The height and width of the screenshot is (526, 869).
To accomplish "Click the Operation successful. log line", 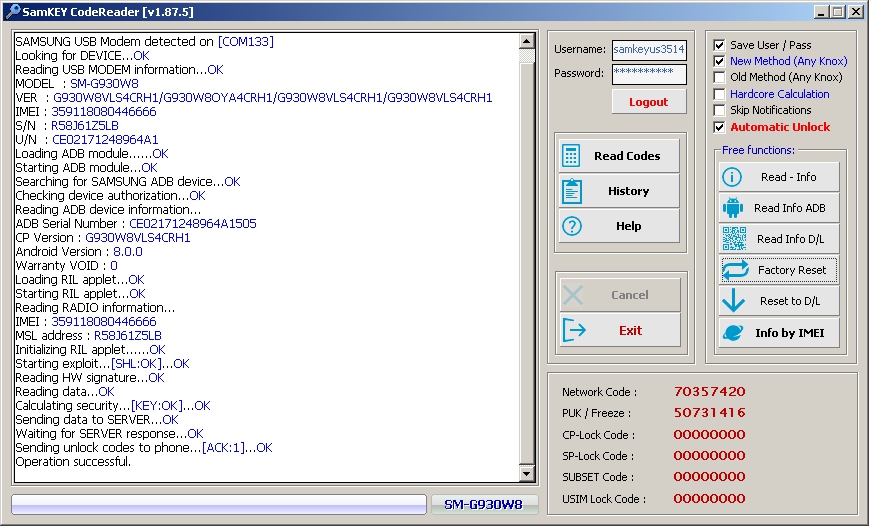I will (73, 462).
